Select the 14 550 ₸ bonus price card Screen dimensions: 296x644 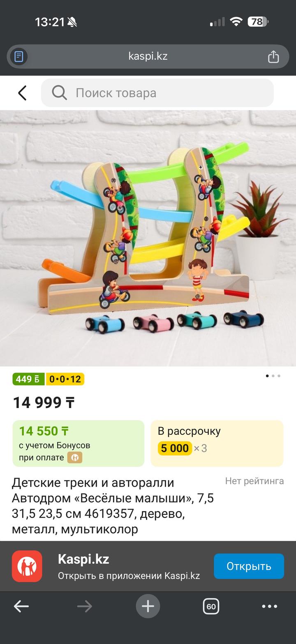click(x=79, y=443)
